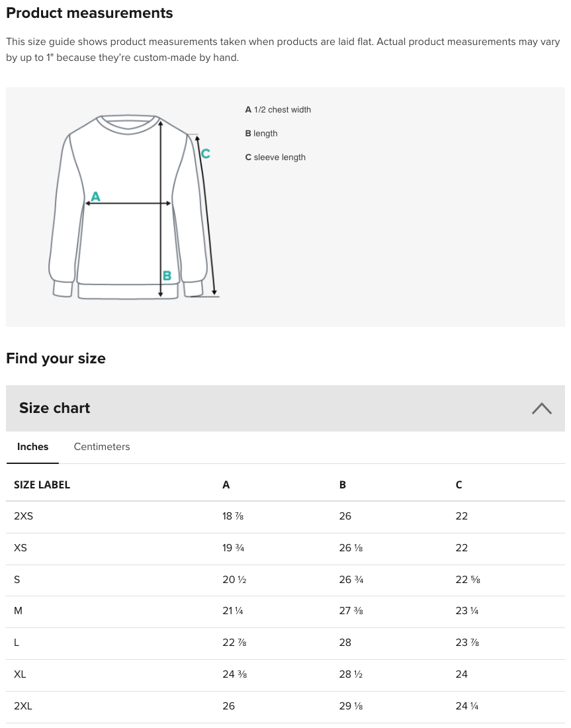571x728 pixels.
Task: Click column header A in size table
Action: pos(226,484)
